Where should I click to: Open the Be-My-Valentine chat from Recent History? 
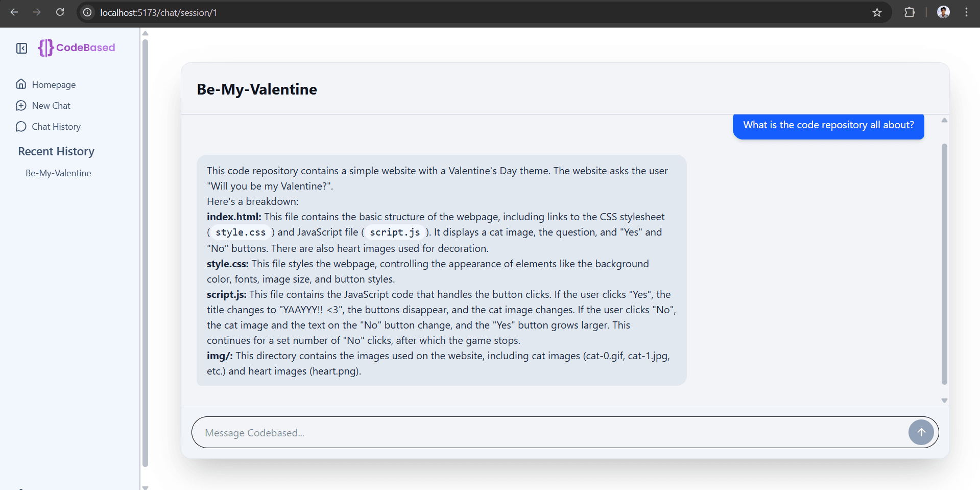click(58, 173)
